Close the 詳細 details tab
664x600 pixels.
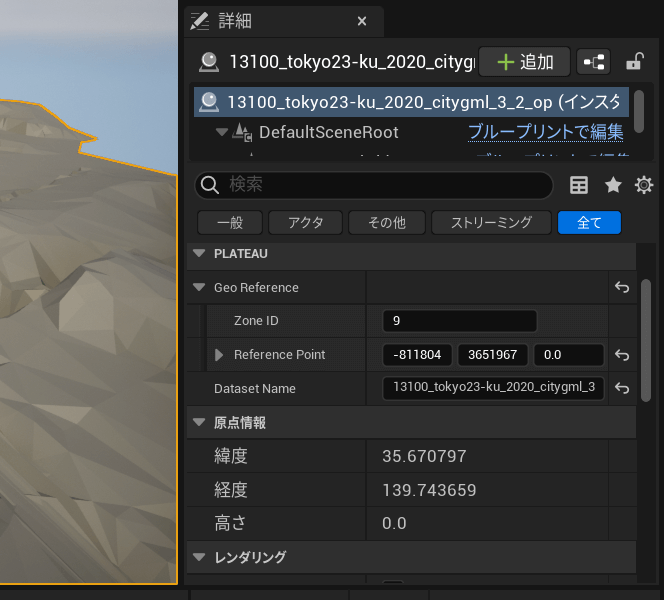pyautogui.click(x=363, y=21)
